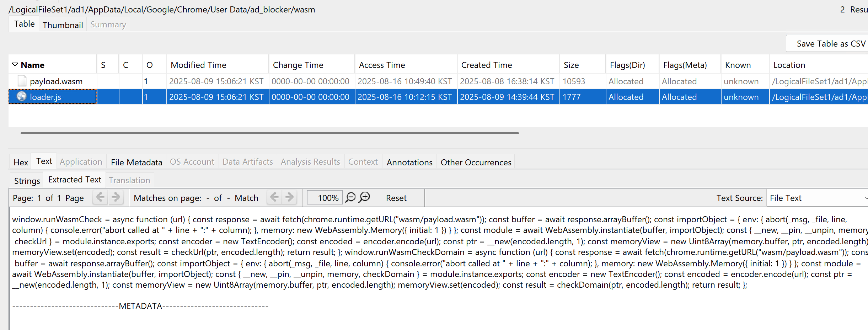Click the C column header
Viewport: 868px width, 330px height.
130,65
